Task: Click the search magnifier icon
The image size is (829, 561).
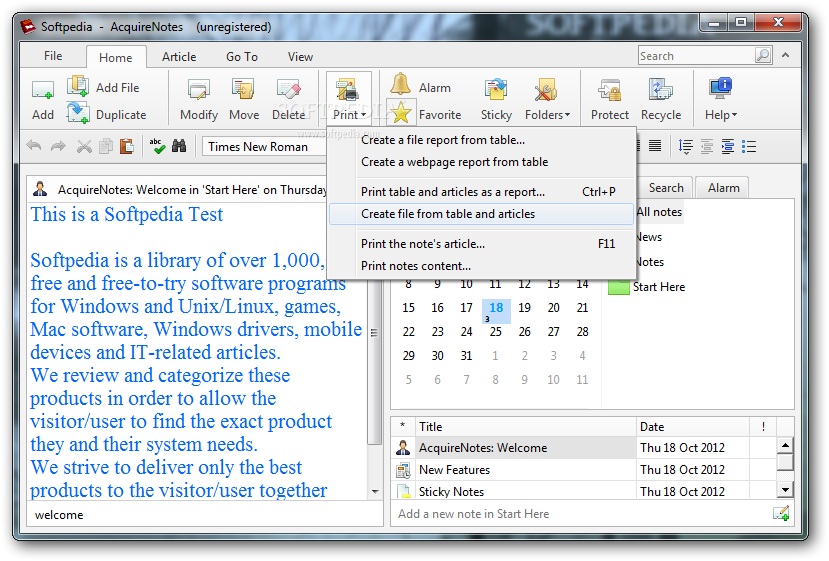Action: (763, 55)
